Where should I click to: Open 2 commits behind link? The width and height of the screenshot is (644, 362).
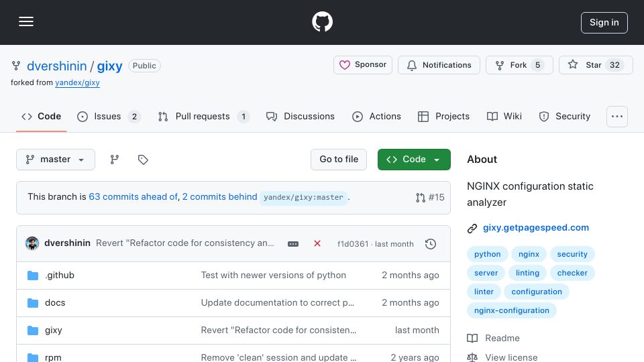pyautogui.click(x=220, y=196)
